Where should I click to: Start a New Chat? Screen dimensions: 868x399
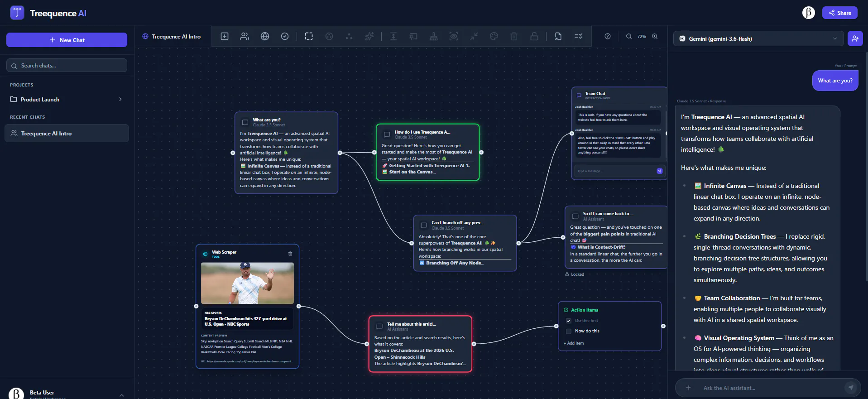click(x=67, y=40)
